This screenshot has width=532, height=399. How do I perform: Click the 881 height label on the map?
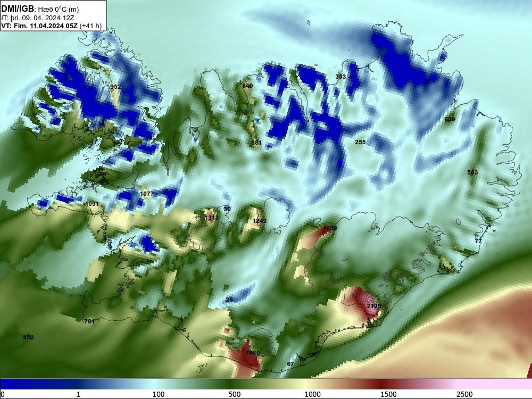pyautogui.click(x=256, y=143)
